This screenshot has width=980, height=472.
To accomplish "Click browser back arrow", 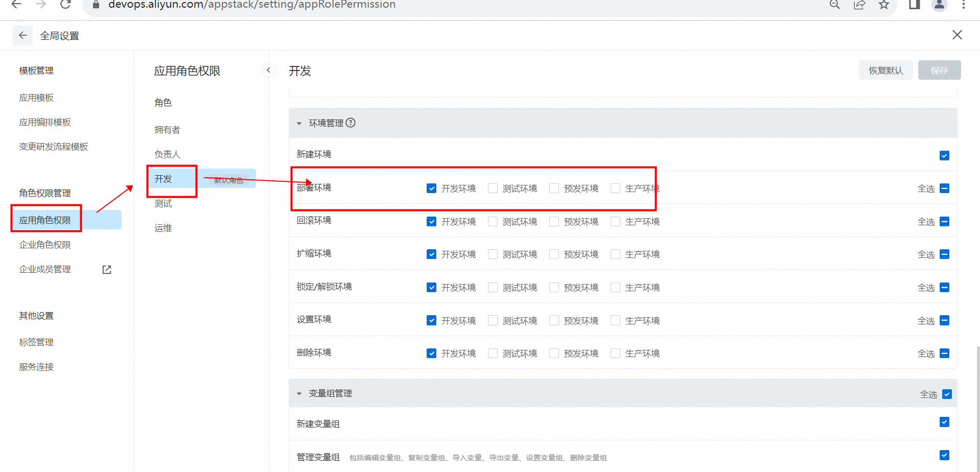I will click(x=16, y=4).
